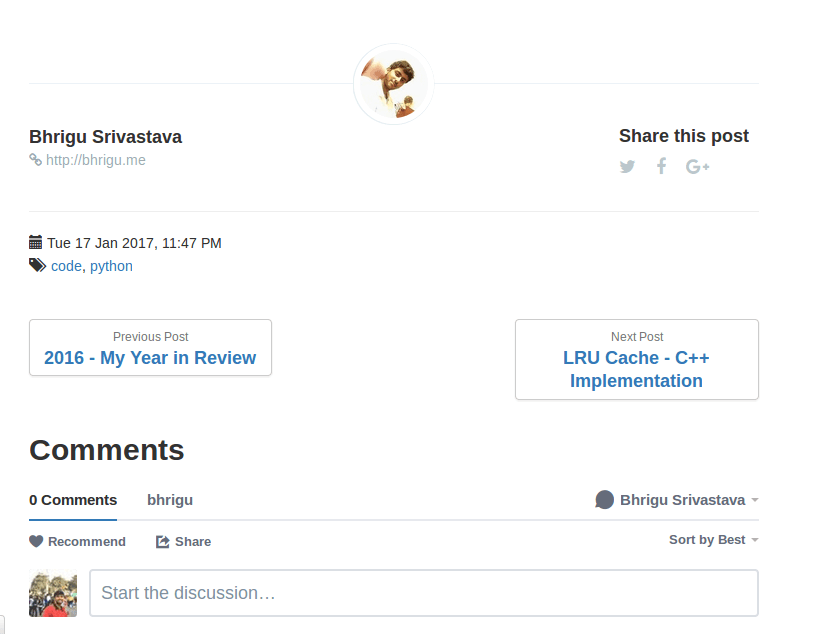This screenshot has width=813, height=634.
Task: Click the author avatar photo at top
Action: click(392, 84)
